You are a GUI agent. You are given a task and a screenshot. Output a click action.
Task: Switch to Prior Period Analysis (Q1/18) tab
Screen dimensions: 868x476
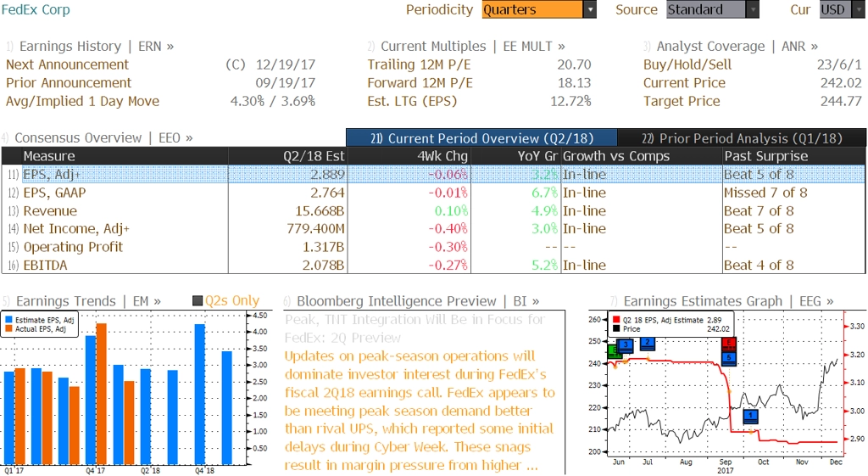[741, 138]
